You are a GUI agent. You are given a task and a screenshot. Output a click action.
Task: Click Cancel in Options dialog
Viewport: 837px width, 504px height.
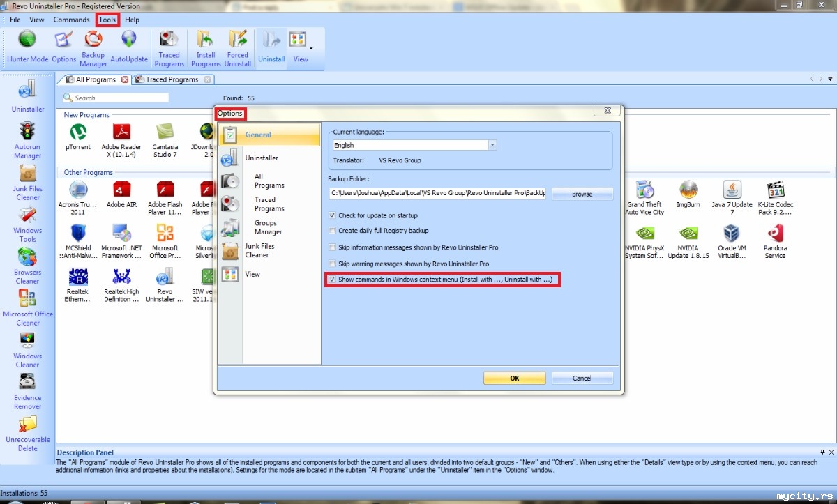click(x=582, y=378)
